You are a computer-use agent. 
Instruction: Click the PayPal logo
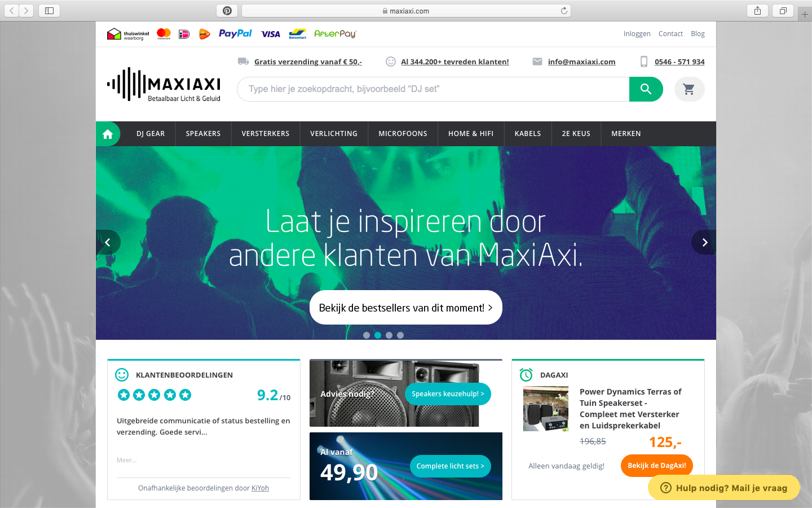tap(235, 34)
